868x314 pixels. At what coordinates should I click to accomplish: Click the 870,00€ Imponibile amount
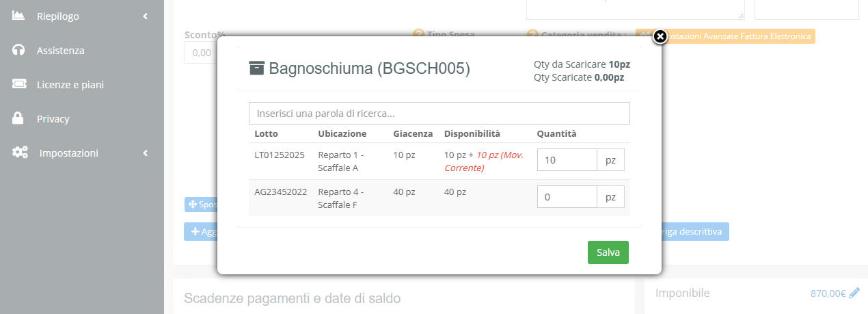tap(828, 293)
